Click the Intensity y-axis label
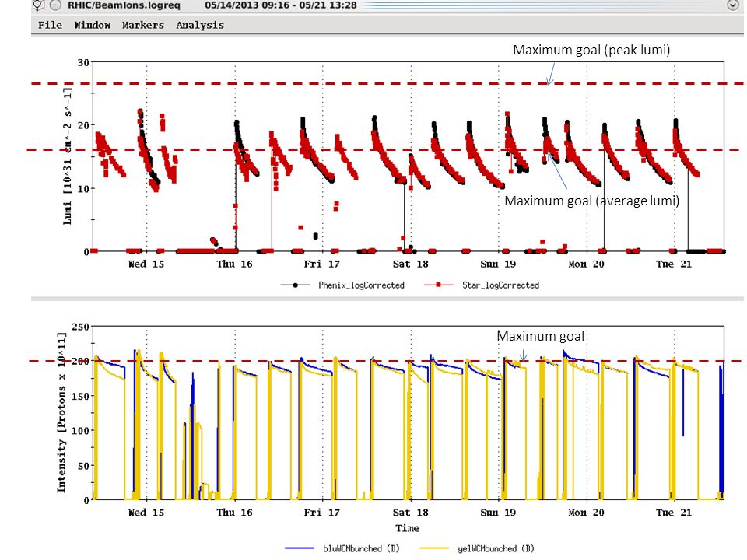Viewport: 747px width, 560px height. 61,412
